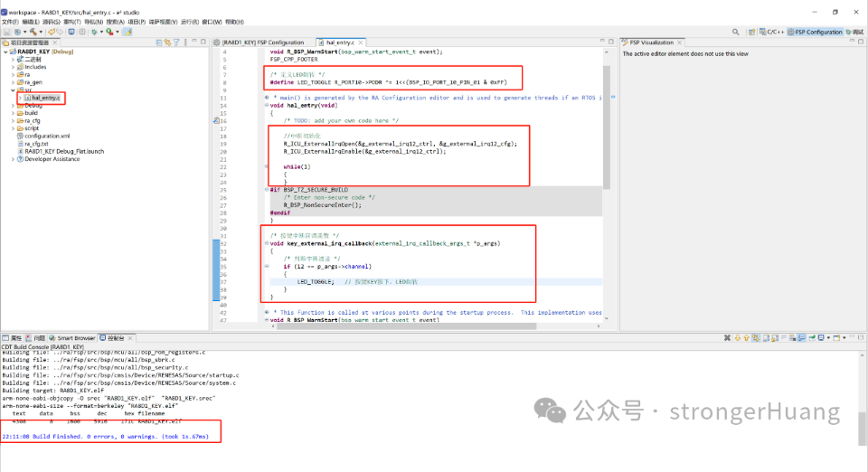Expand the ra_cfg folder

(14, 120)
